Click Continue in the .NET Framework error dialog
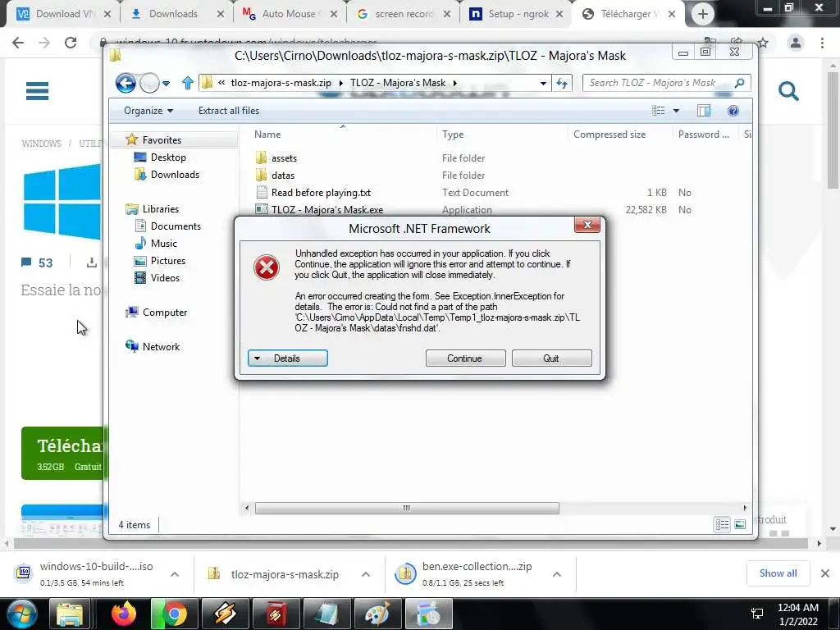 click(465, 358)
